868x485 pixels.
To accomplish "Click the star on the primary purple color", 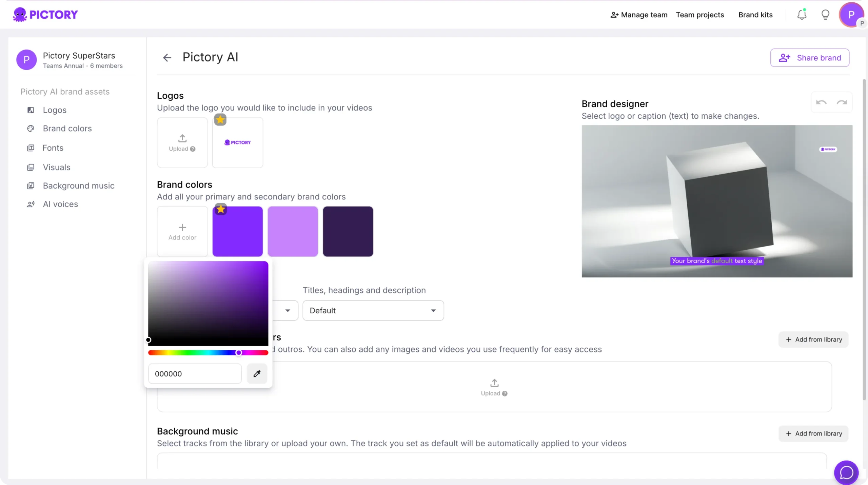I will tap(221, 209).
